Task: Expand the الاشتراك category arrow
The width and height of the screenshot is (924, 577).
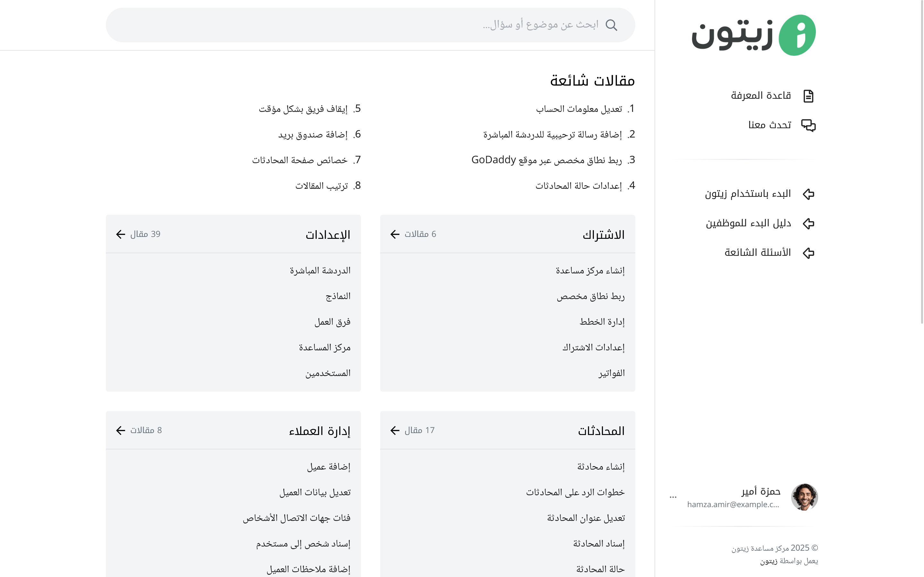Action: (x=395, y=234)
